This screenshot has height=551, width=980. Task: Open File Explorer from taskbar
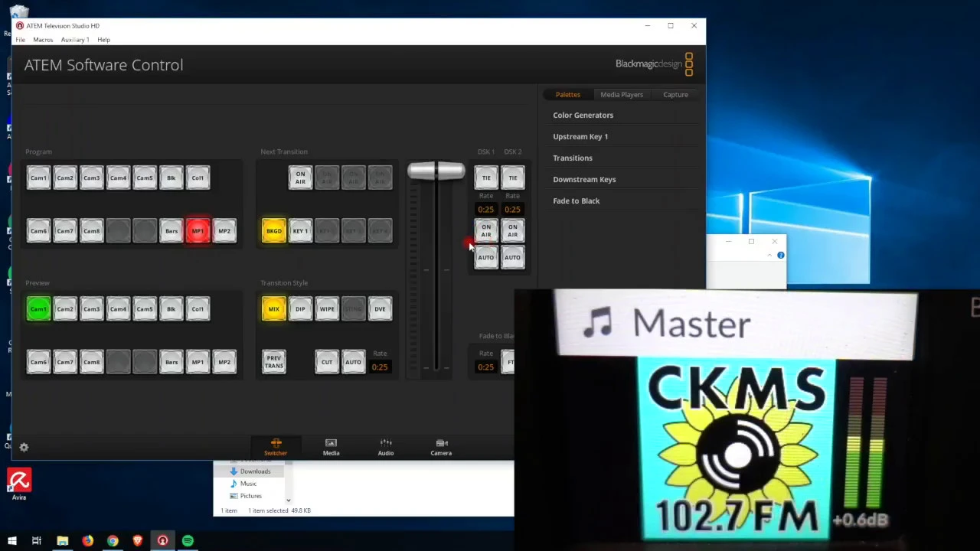(62, 541)
